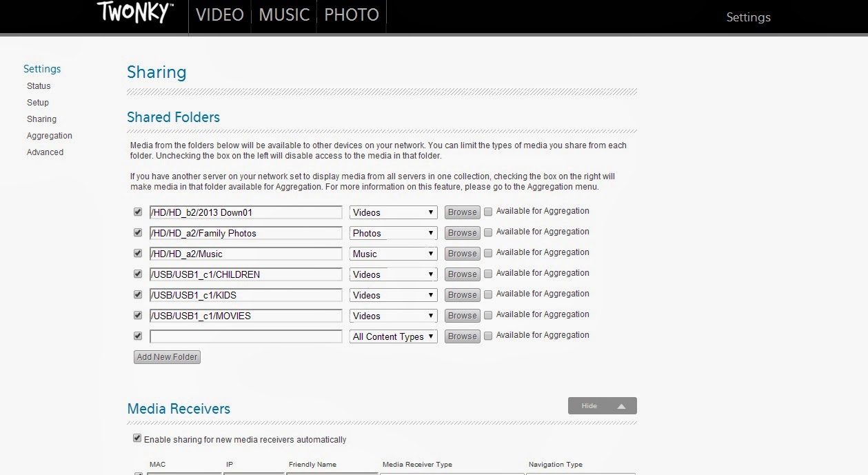This screenshot has height=475, width=868.
Task: Open content type dropdown for KIDS
Action: 393,295
